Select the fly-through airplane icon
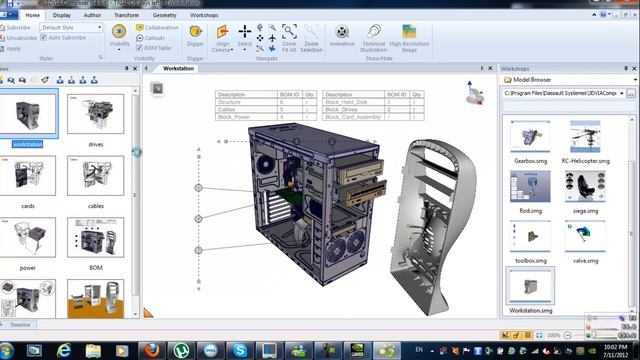640x360 pixels. (272, 38)
